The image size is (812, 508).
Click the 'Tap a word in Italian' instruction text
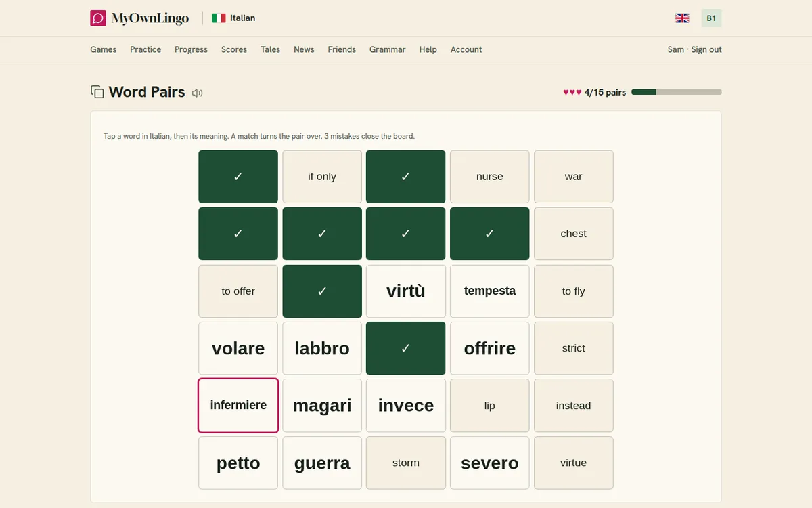[x=259, y=136]
